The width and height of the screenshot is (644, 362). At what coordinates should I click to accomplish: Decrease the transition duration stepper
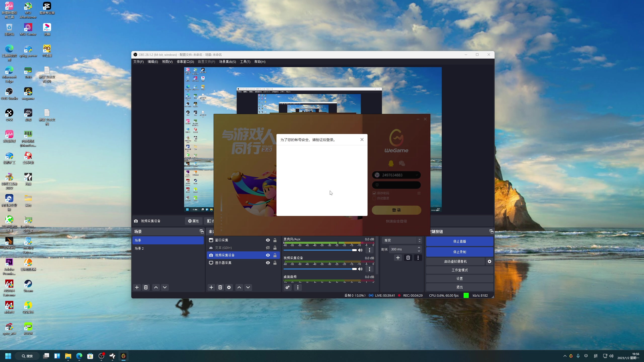(419, 251)
